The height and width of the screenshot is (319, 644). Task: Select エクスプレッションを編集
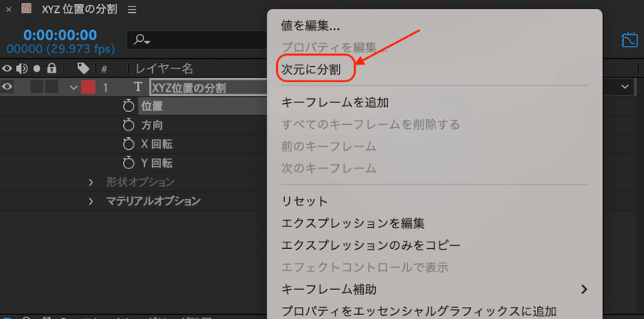(353, 223)
